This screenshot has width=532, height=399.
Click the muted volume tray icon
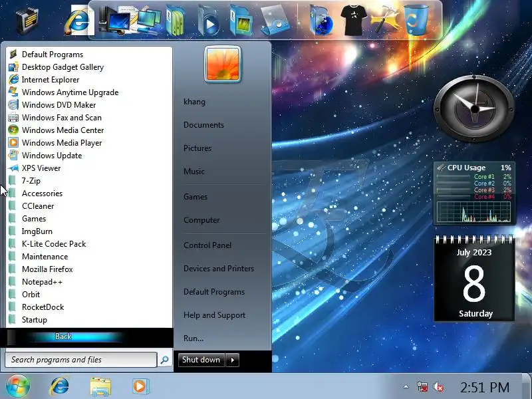pos(438,387)
